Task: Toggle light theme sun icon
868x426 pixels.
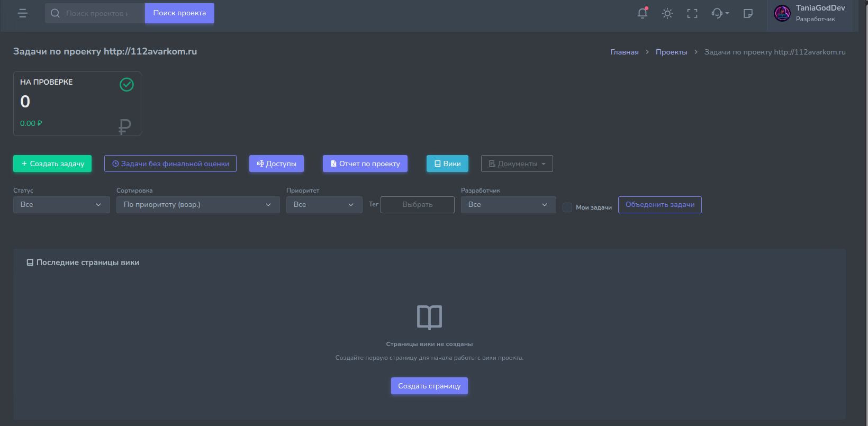Action: (x=667, y=13)
